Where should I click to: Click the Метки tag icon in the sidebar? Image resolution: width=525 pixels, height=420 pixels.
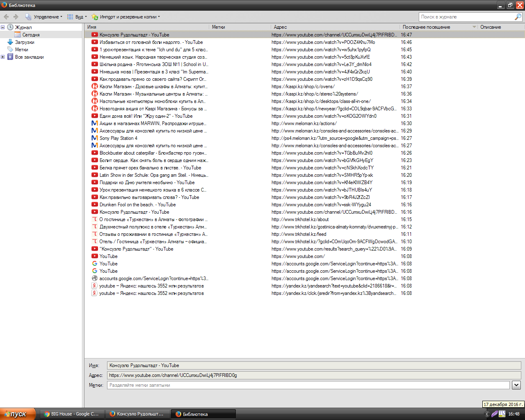pyautogui.click(x=10, y=50)
